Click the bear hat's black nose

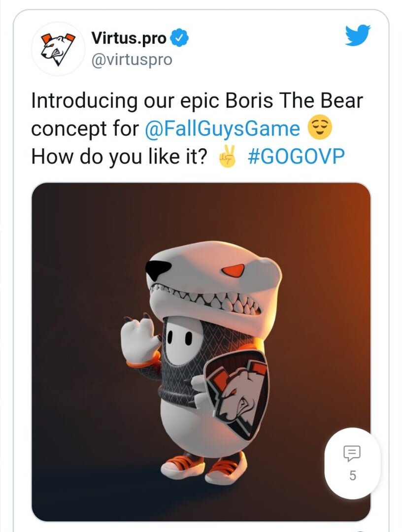(x=158, y=269)
